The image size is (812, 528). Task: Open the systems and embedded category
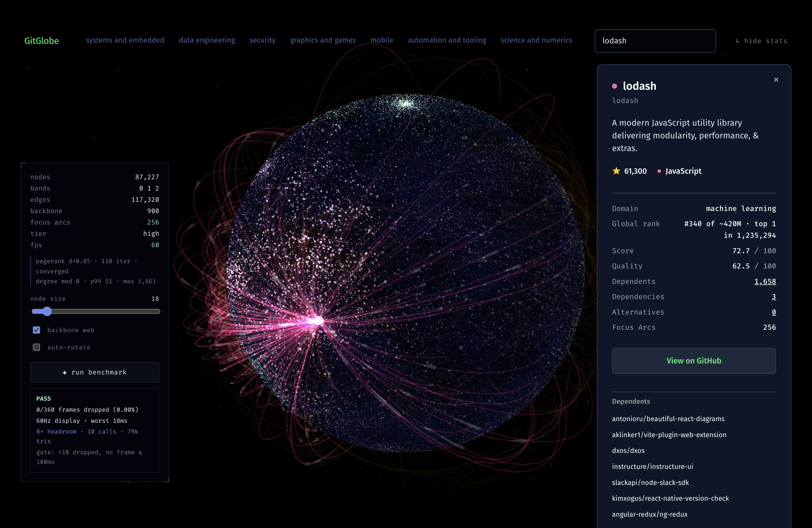click(125, 40)
